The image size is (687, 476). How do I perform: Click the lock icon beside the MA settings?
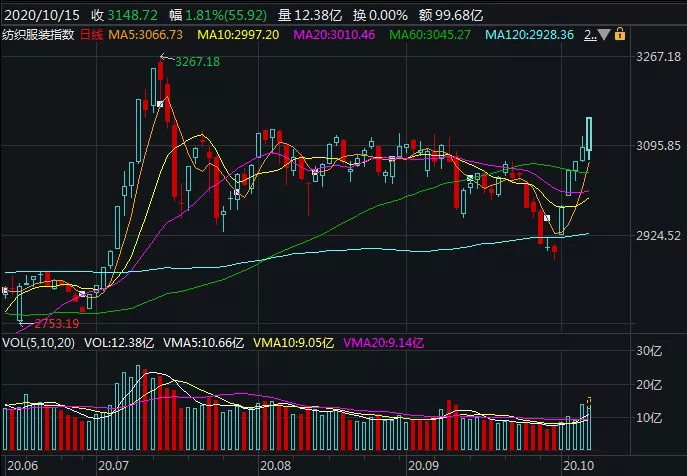(x=620, y=34)
